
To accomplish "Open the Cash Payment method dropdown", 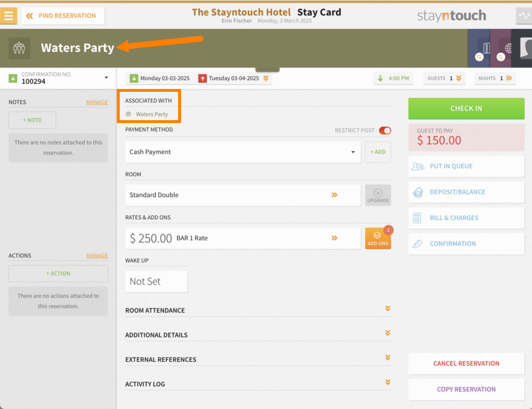I will [243, 152].
